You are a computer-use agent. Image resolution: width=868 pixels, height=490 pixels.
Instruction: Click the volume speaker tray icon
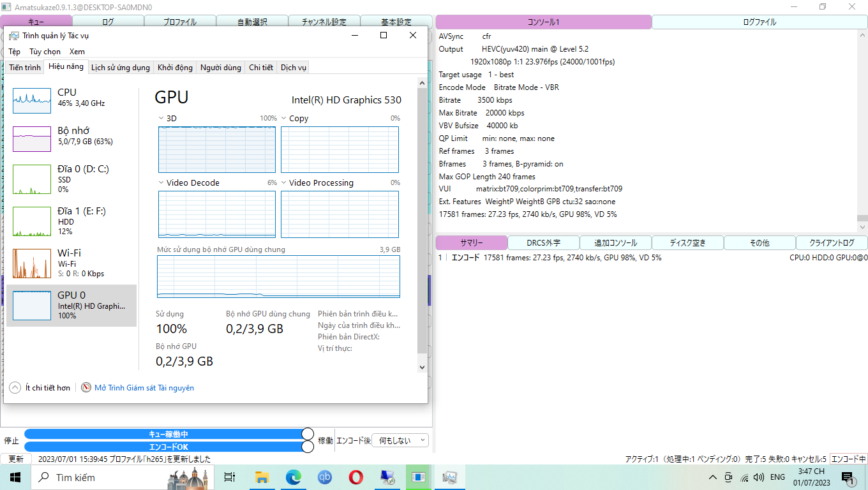[x=759, y=477]
